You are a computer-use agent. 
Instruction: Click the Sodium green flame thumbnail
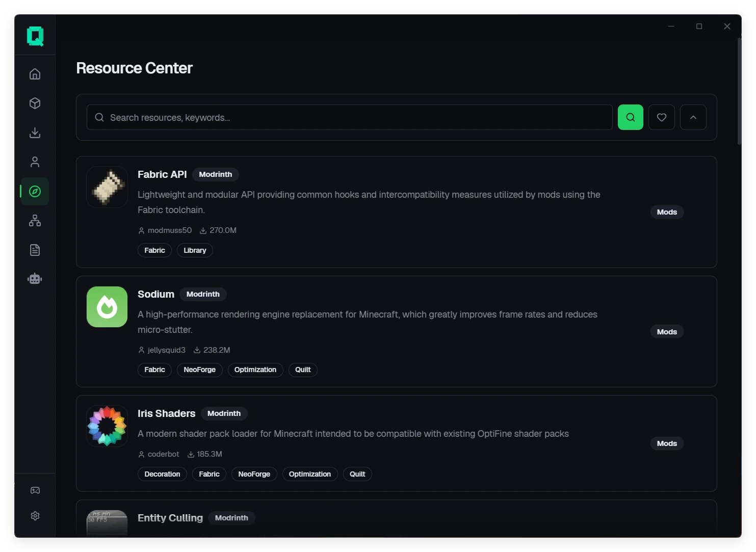(x=107, y=307)
